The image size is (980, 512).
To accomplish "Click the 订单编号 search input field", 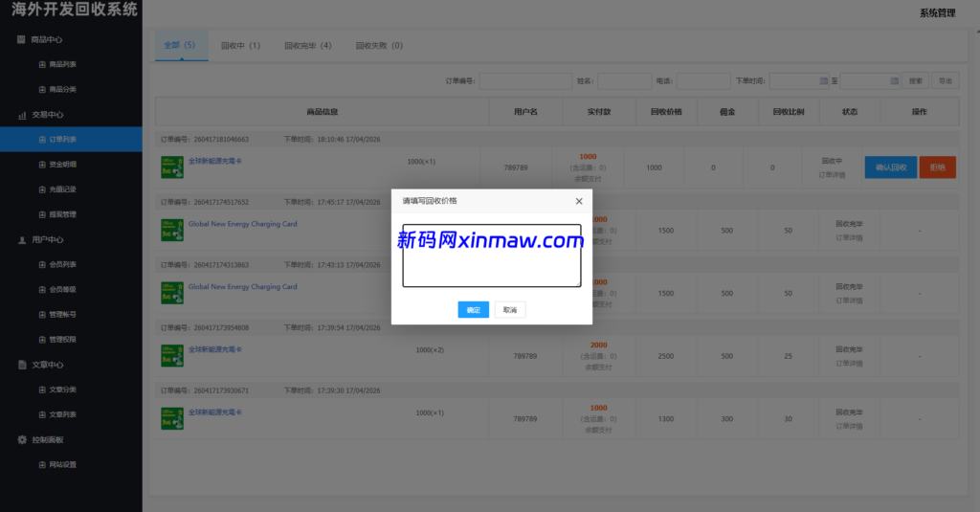I will [525, 81].
